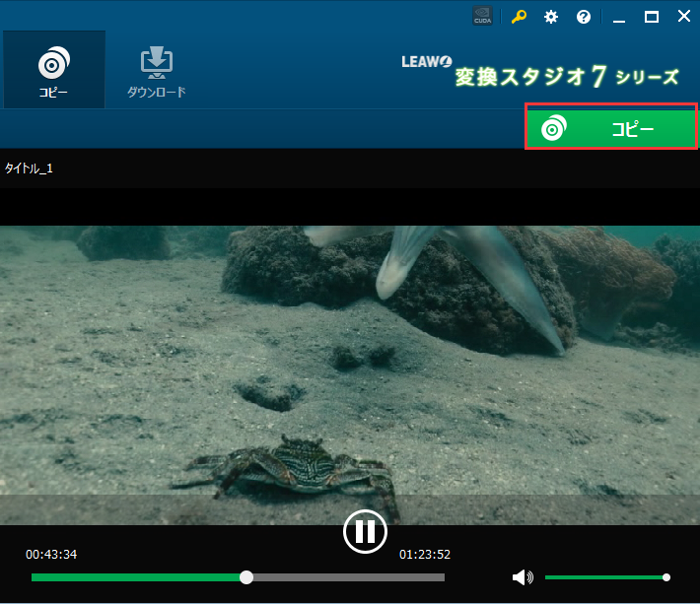Open settings with the gear icon
This screenshot has width=700, height=604.
click(x=551, y=17)
